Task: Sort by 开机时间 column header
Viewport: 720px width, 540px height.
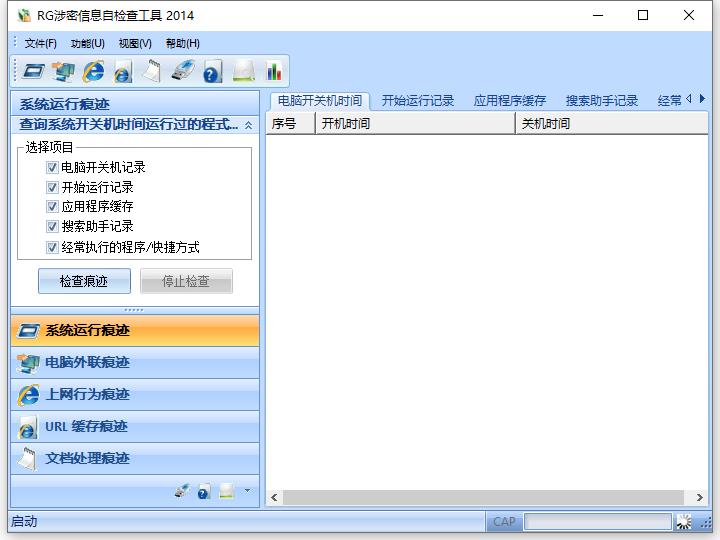Action: click(x=415, y=124)
